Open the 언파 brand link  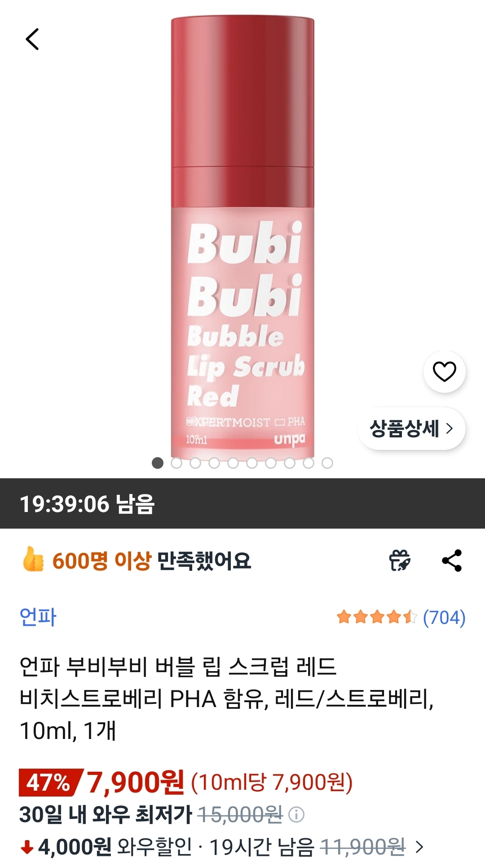click(x=38, y=617)
